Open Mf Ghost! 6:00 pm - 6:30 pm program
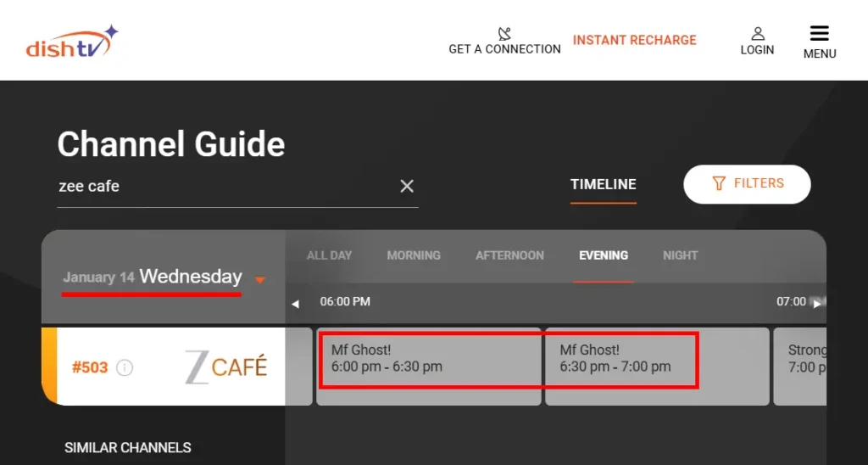Screen dimensions: 868x465 [428, 367]
